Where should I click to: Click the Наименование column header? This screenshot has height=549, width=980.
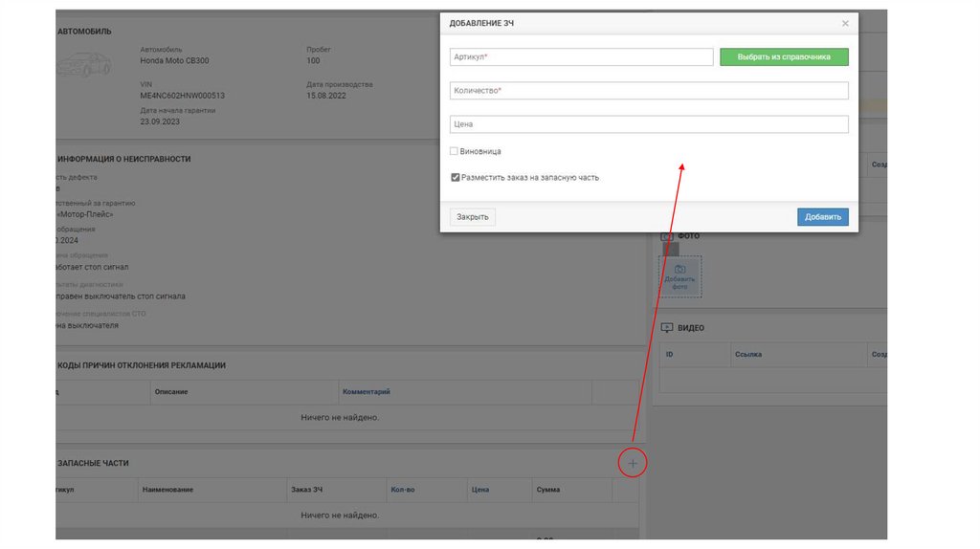click(167, 490)
